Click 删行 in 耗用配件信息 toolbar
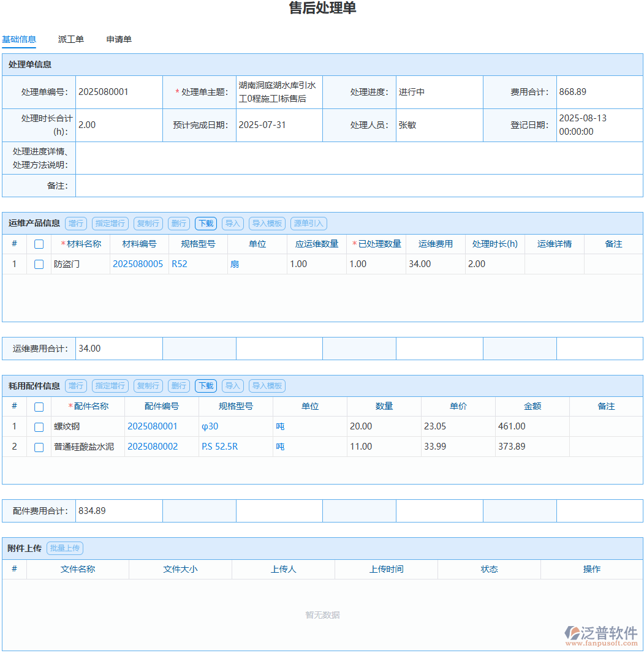Viewport: 644px width, 653px height. coord(178,386)
